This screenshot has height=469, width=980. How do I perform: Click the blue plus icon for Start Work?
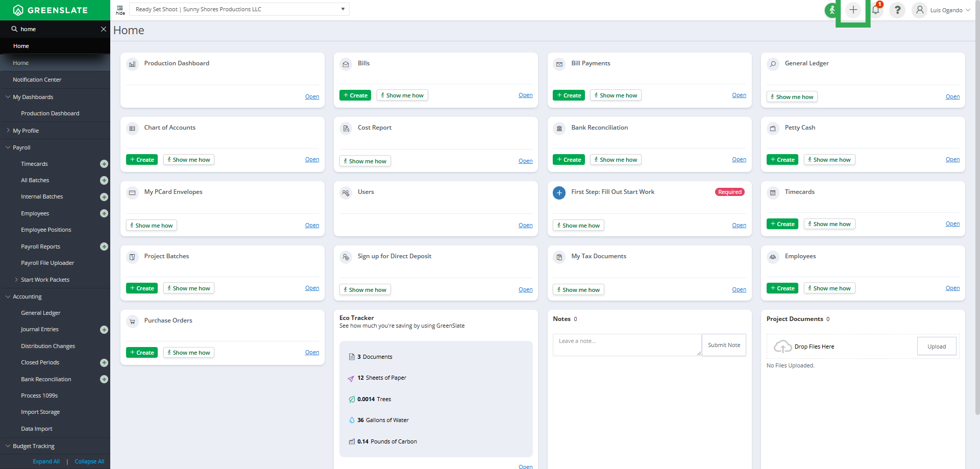(559, 193)
